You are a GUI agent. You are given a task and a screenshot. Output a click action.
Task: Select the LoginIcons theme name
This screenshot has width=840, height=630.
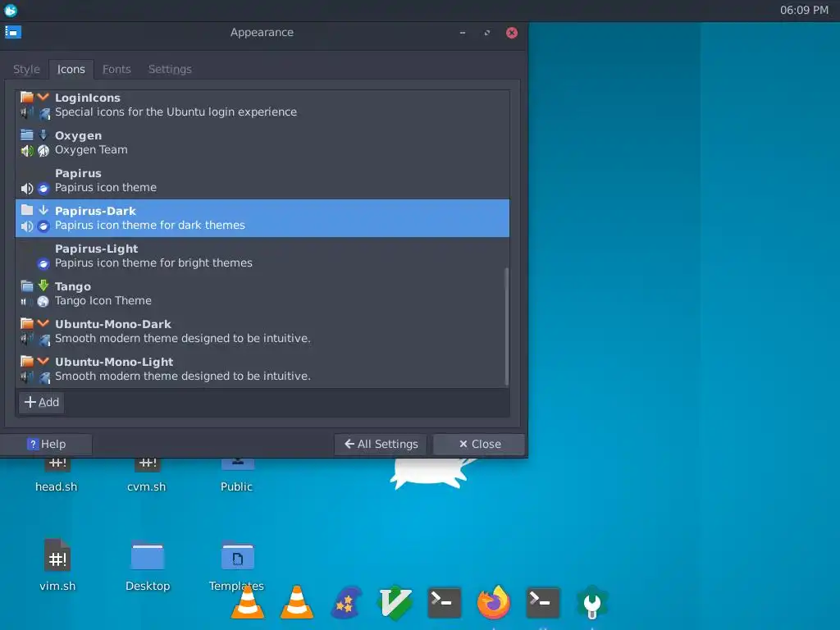point(87,98)
